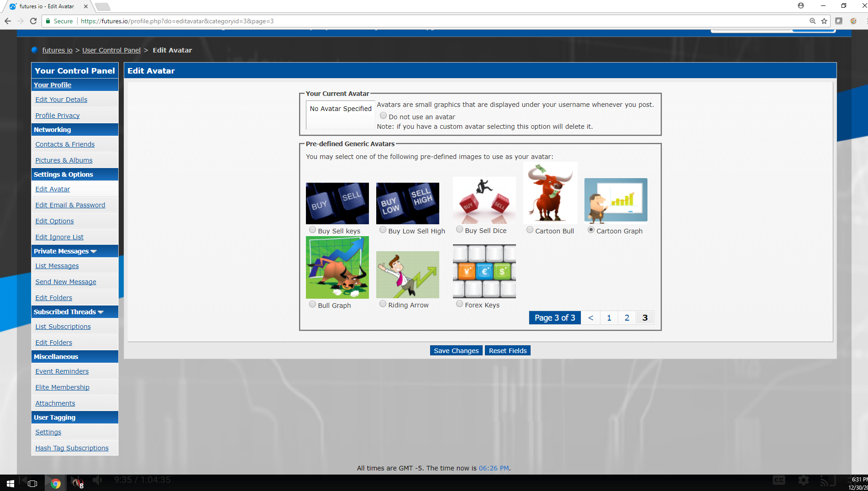The height and width of the screenshot is (491, 868).
Task: Choose Buy Low Sell High avatar option
Action: (383, 230)
